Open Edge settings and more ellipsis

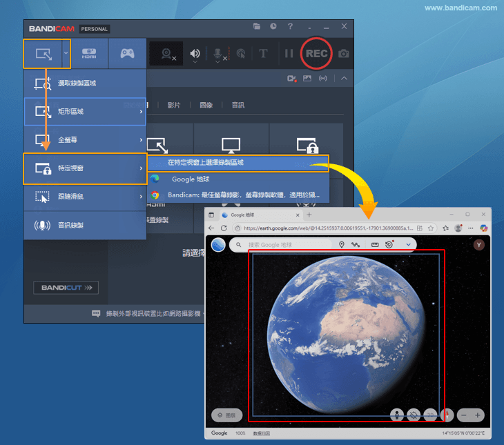point(471,228)
